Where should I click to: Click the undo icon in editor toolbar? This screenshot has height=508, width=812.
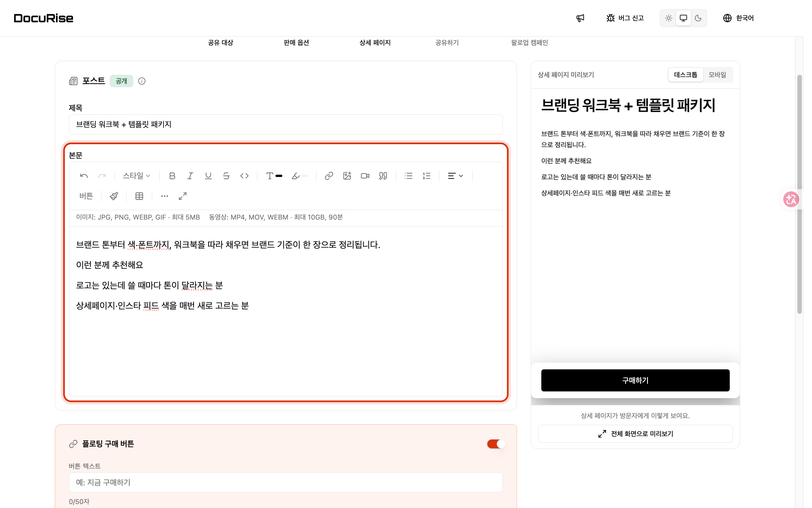pyautogui.click(x=84, y=176)
